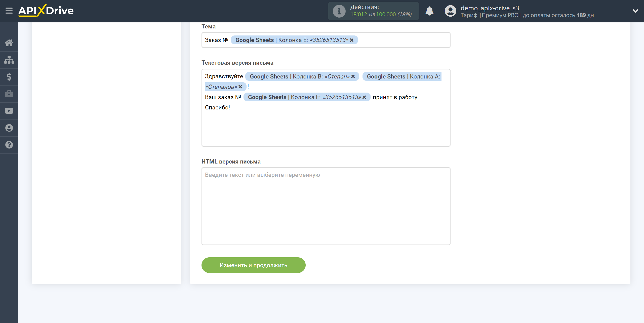Click the text принят в работу.

(x=396, y=97)
